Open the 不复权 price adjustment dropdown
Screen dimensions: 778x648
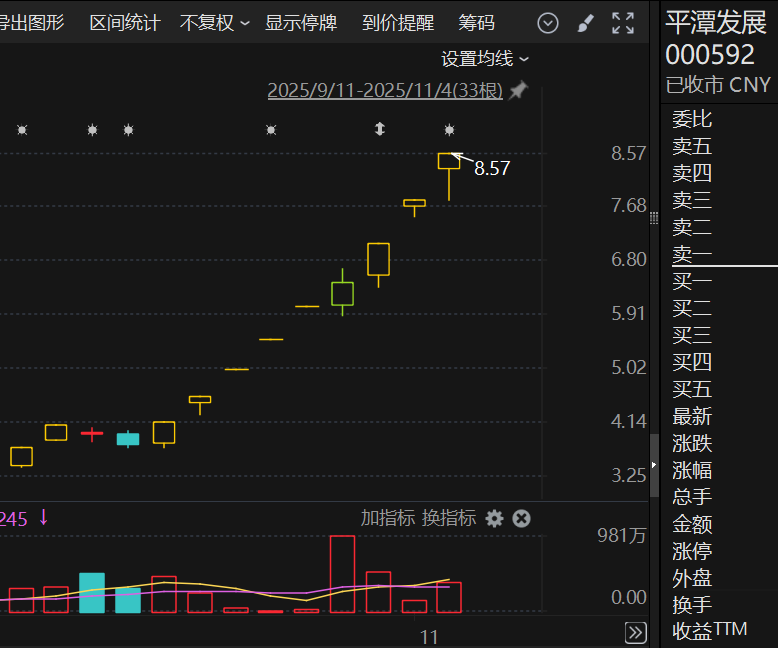tap(214, 23)
